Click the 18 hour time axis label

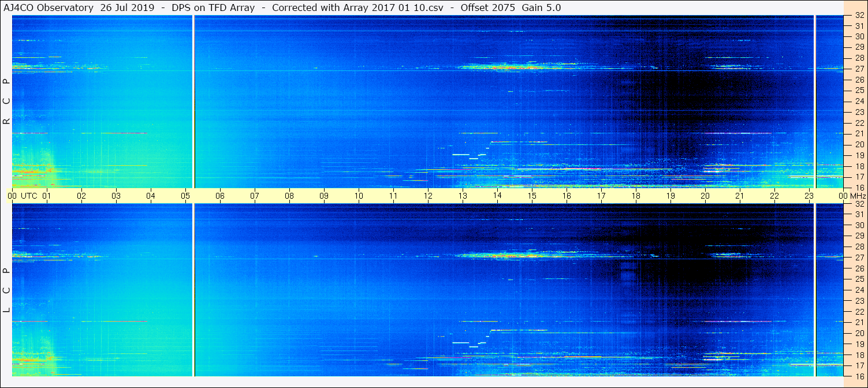[x=636, y=196]
